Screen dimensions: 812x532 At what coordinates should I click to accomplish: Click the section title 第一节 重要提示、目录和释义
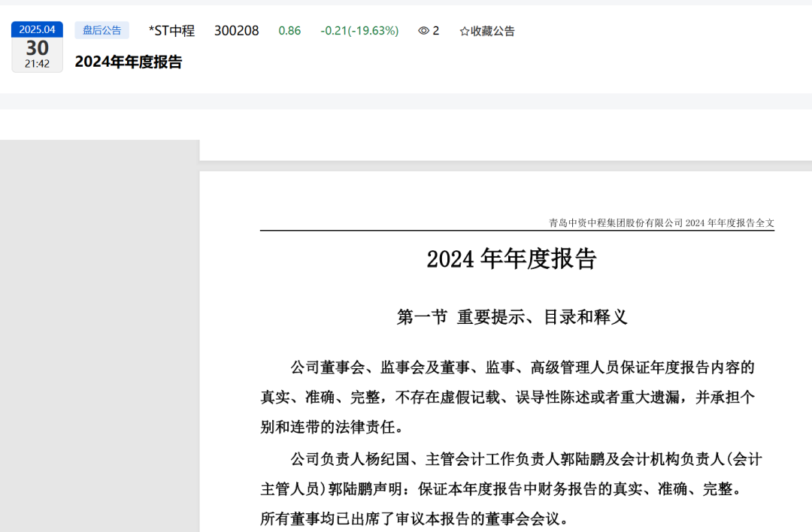[x=512, y=316]
